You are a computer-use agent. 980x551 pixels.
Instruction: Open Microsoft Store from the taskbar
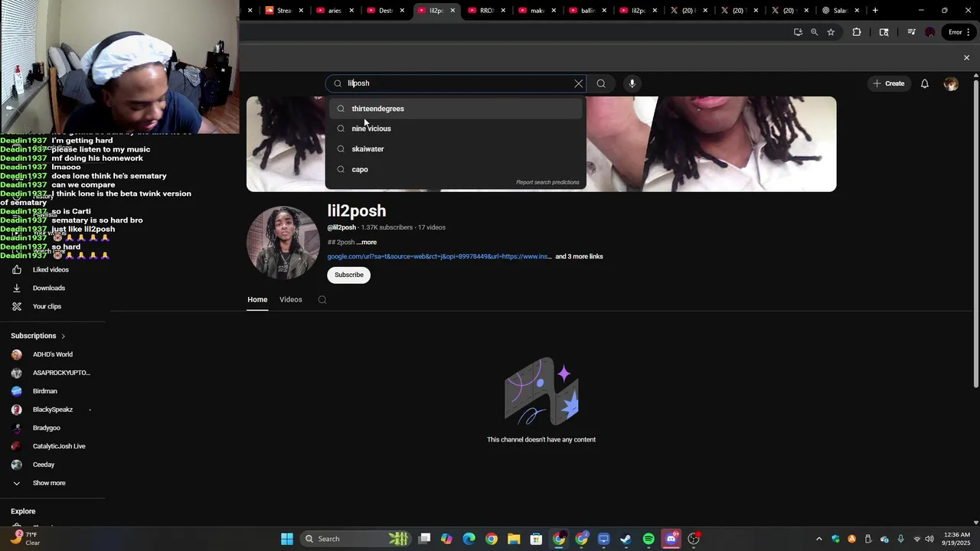(536, 539)
